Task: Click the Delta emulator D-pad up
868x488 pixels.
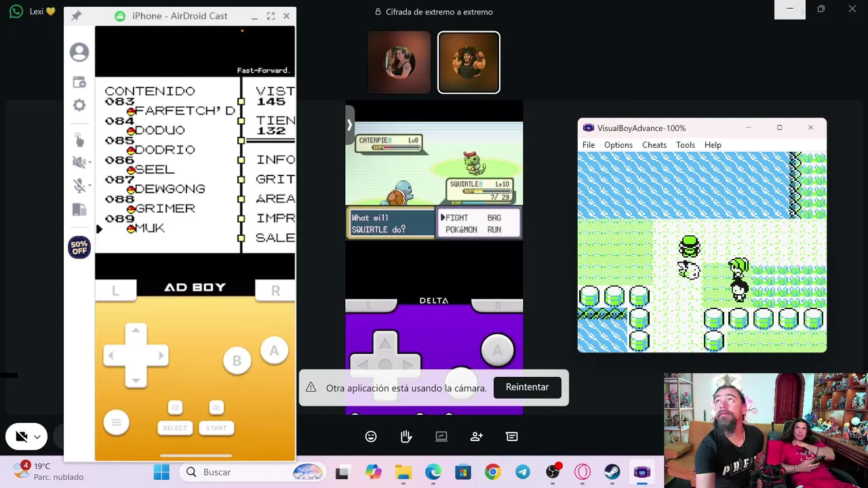Action: 384,344
